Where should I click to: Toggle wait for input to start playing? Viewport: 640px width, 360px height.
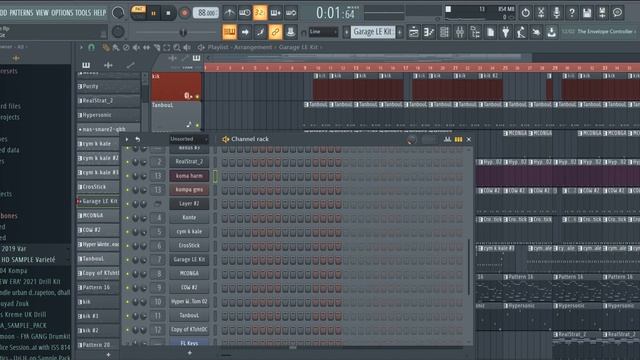(x=244, y=13)
